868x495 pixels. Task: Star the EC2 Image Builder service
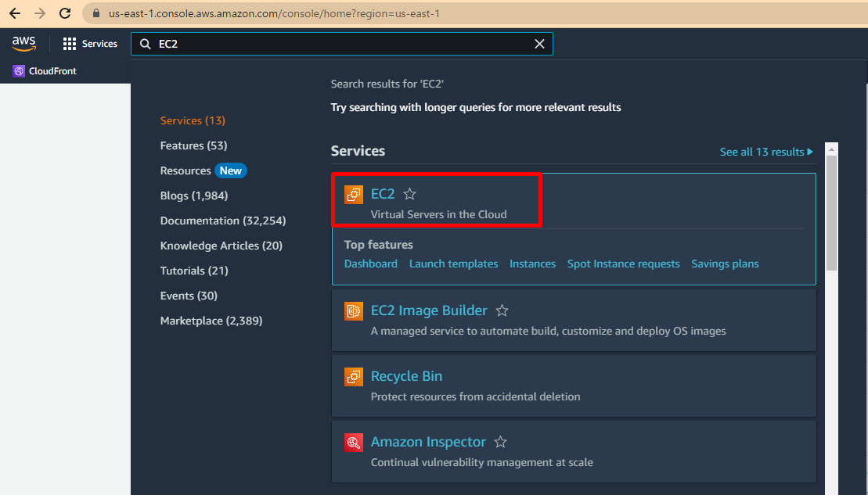pyautogui.click(x=502, y=311)
